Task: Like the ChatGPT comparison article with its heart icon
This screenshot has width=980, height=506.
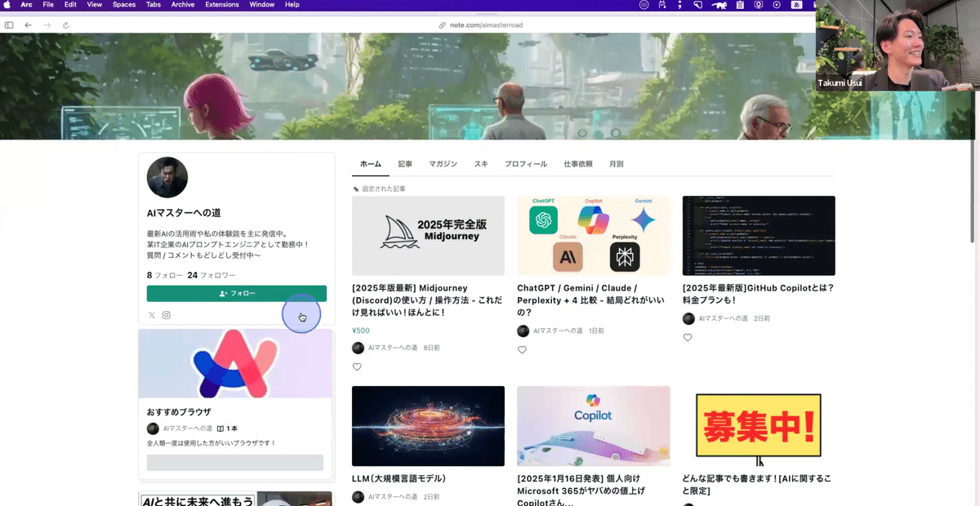Action: (522, 349)
